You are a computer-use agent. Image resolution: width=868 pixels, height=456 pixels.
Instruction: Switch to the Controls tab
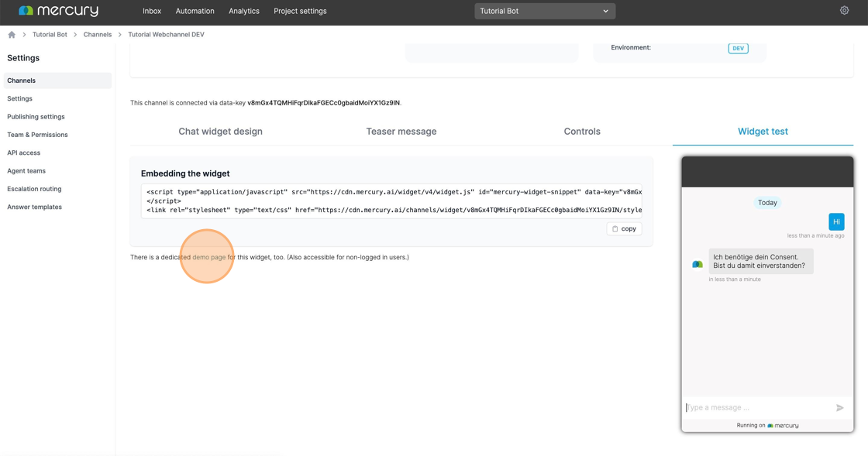pos(582,132)
